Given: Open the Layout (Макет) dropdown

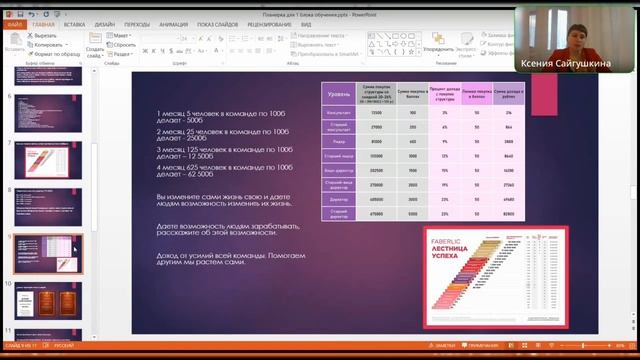Looking at the screenshot, I should pos(119,36).
